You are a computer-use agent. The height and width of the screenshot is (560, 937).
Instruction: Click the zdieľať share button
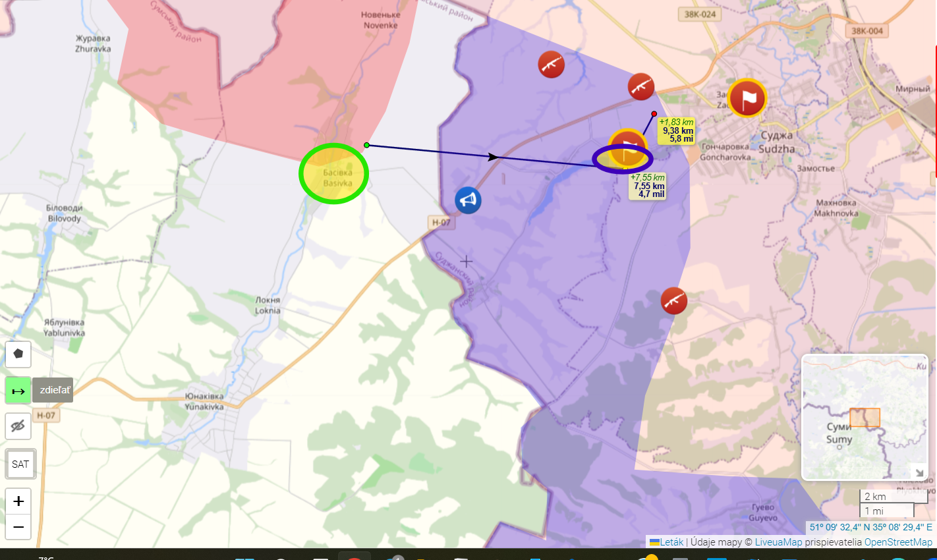(53, 390)
